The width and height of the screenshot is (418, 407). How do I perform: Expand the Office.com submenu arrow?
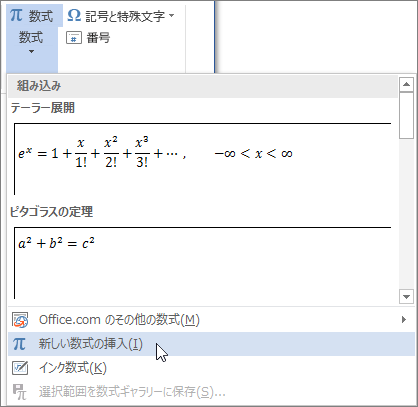(x=404, y=320)
